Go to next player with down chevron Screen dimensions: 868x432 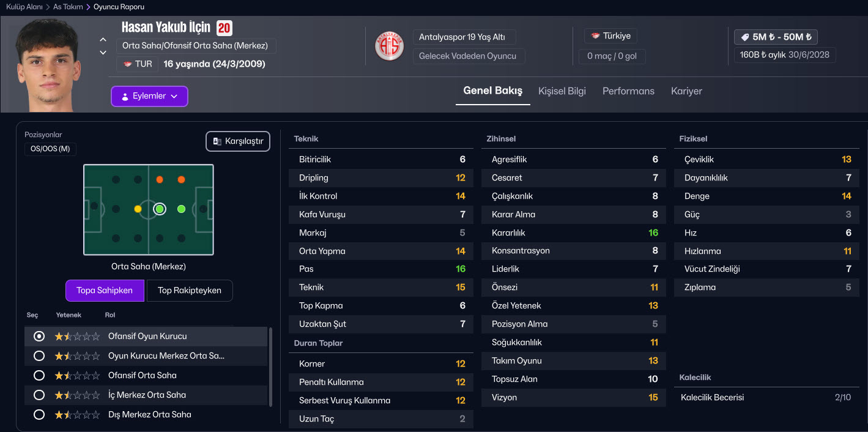[103, 53]
